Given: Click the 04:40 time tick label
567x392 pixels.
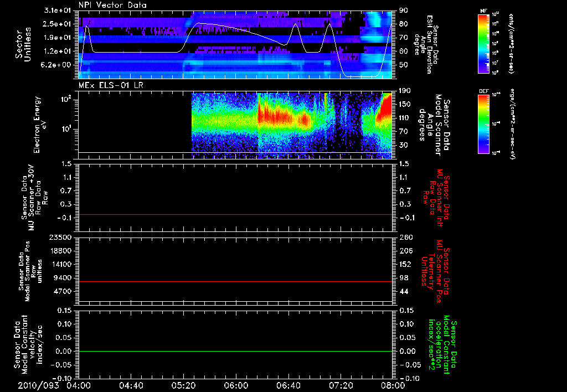Looking at the screenshot, I should pos(131,386).
